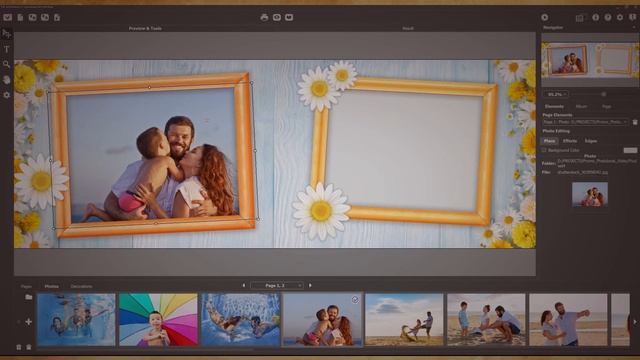
Task: Click the print icon in top toolbar
Action: pos(264,17)
